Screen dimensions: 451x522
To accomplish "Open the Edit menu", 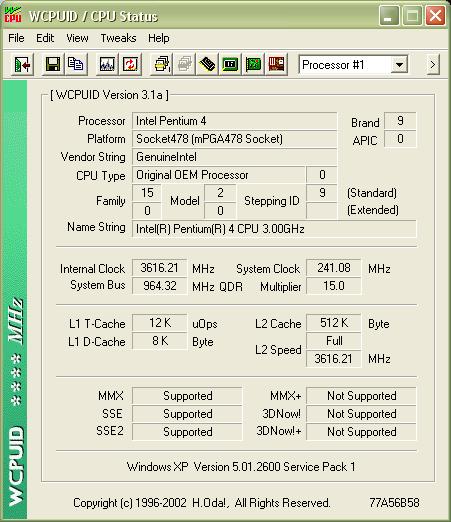I will (x=45, y=38).
